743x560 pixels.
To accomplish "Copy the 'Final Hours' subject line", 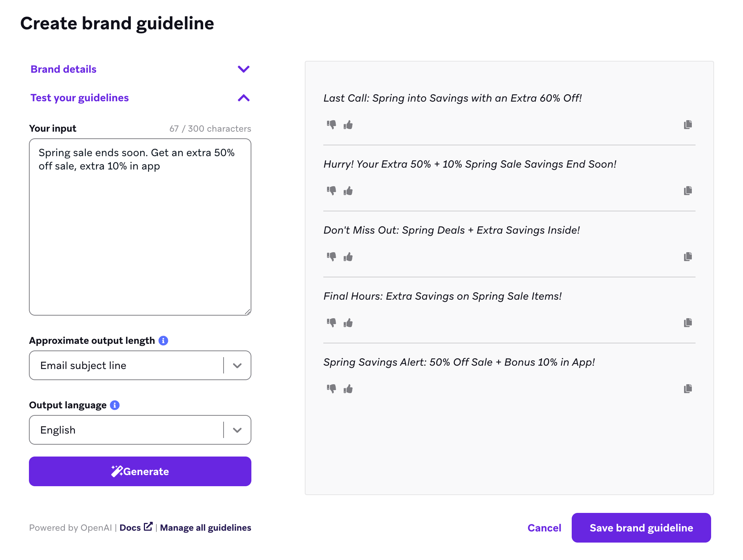I will [x=688, y=323].
